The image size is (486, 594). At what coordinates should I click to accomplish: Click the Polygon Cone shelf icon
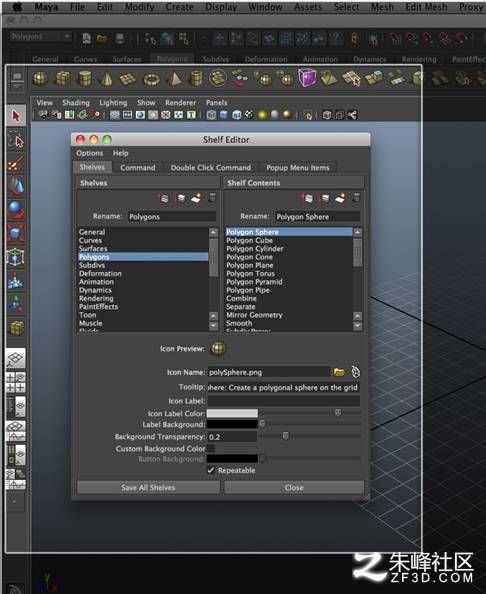pos(106,79)
